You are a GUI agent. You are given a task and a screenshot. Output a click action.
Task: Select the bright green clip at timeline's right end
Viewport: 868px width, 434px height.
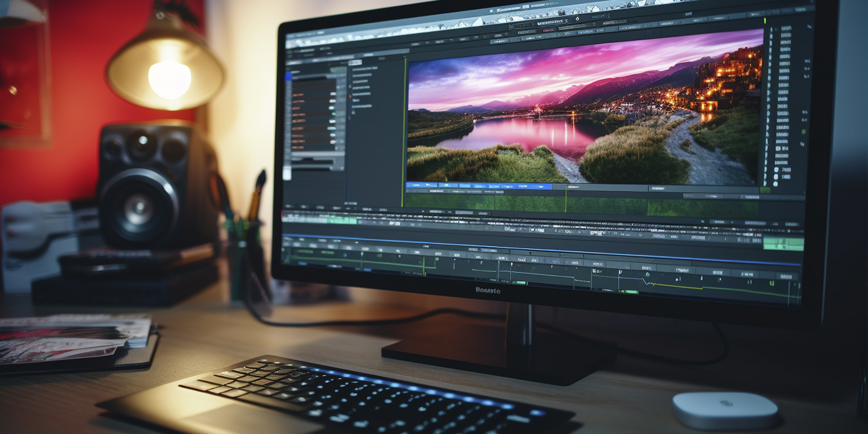(x=783, y=243)
